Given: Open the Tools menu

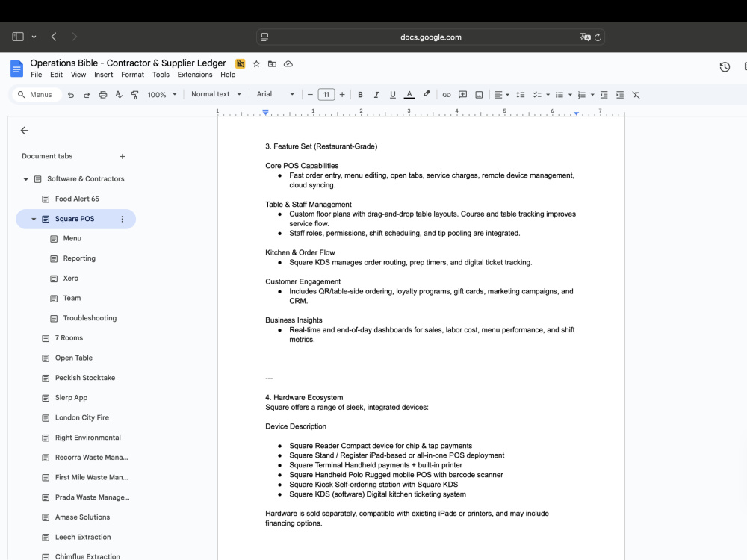Looking at the screenshot, I should 161,75.
